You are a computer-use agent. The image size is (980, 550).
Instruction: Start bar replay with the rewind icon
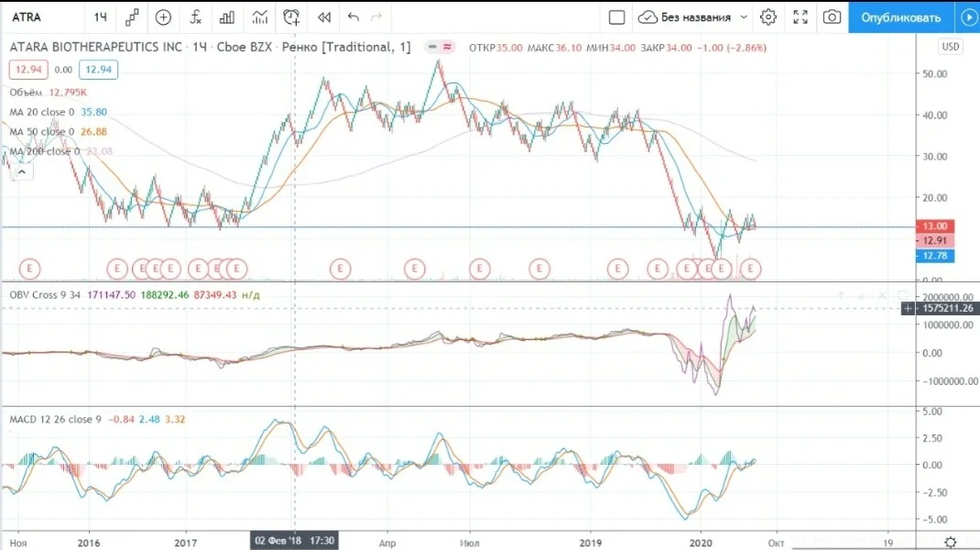point(323,17)
